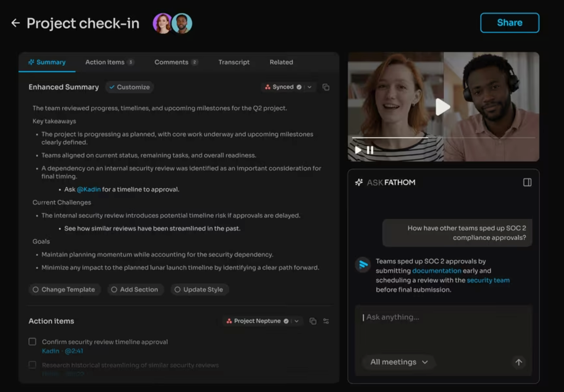
Task: Click the Current Challenges heading
Action: tap(62, 203)
